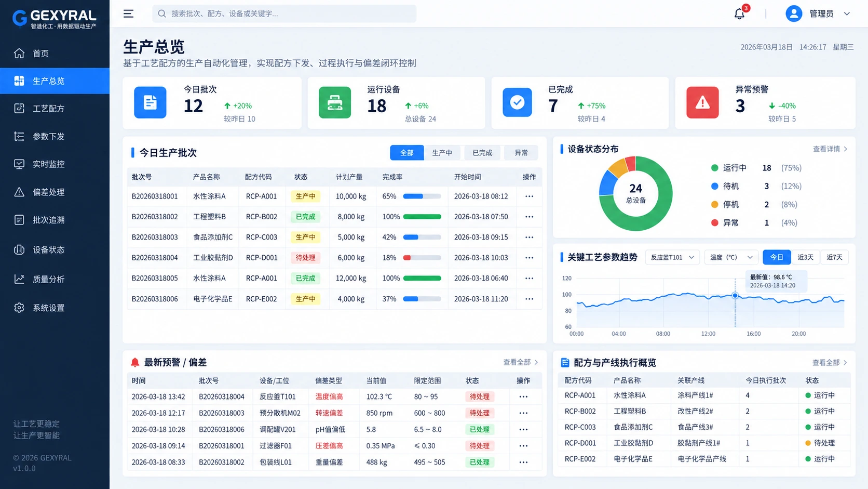Select the 生产中 batch filter tab
The image size is (868, 489).
click(442, 153)
